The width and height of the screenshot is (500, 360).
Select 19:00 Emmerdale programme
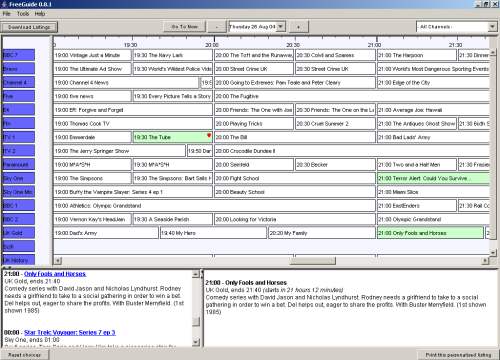click(x=92, y=137)
